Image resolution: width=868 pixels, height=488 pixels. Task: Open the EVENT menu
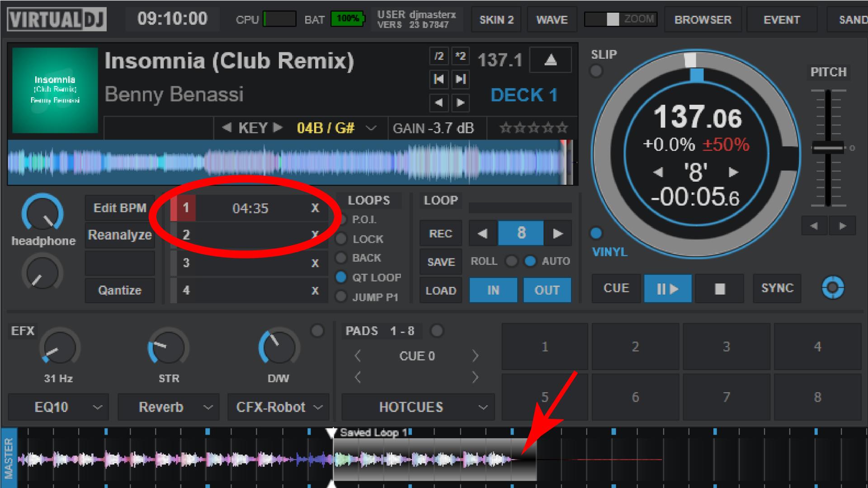782,20
